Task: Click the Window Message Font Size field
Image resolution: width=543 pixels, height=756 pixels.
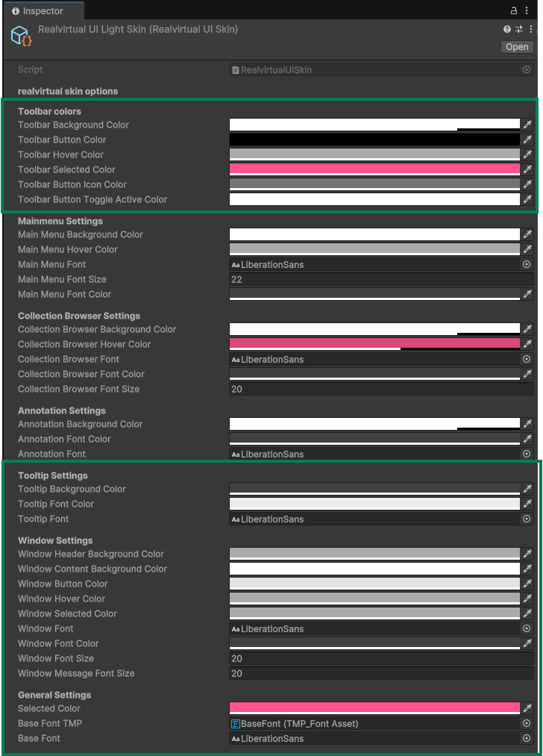Action: click(x=380, y=673)
